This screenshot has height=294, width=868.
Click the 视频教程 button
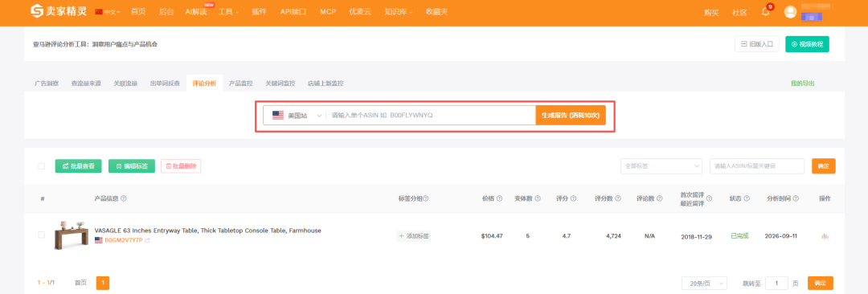tap(807, 43)
